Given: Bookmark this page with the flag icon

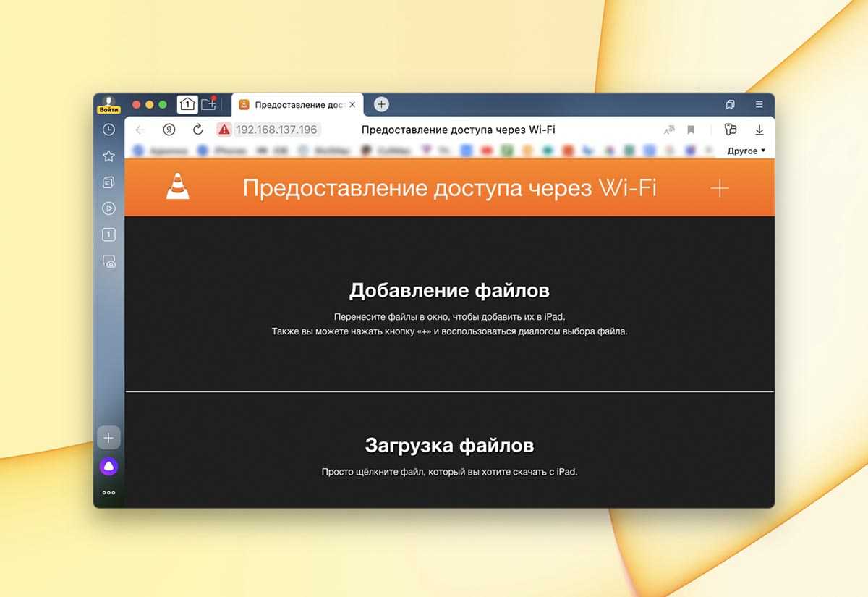Looking at the screenshot, I should point(691,130).
